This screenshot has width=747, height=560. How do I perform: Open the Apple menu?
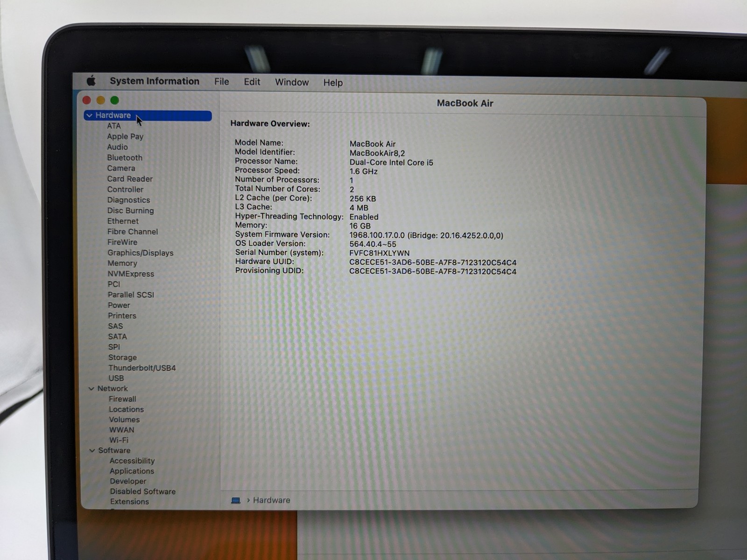(x=91, y=81)
